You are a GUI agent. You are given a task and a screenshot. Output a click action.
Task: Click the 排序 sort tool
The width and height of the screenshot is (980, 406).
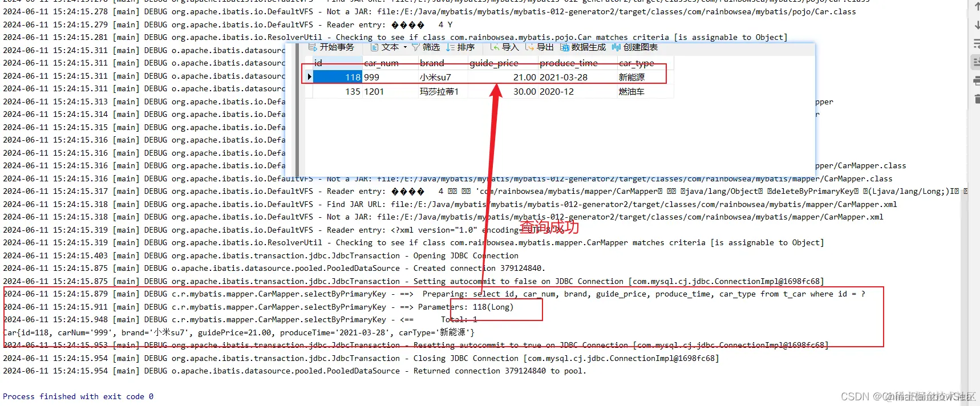click(460, 47)
